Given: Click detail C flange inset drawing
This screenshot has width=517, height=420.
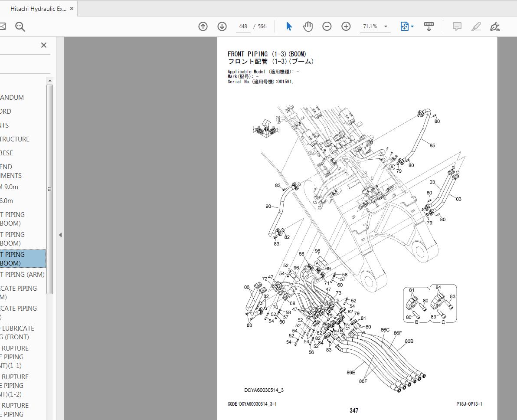Looking at the screenshot, I should (443, 304).
